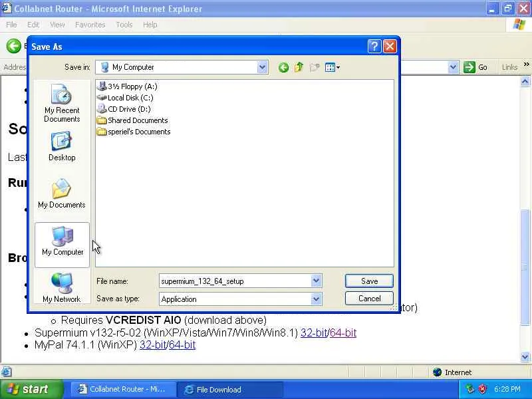The image size is (532, 399).
Task: Click page scrollbar down arrow
Action: point(525,357)
